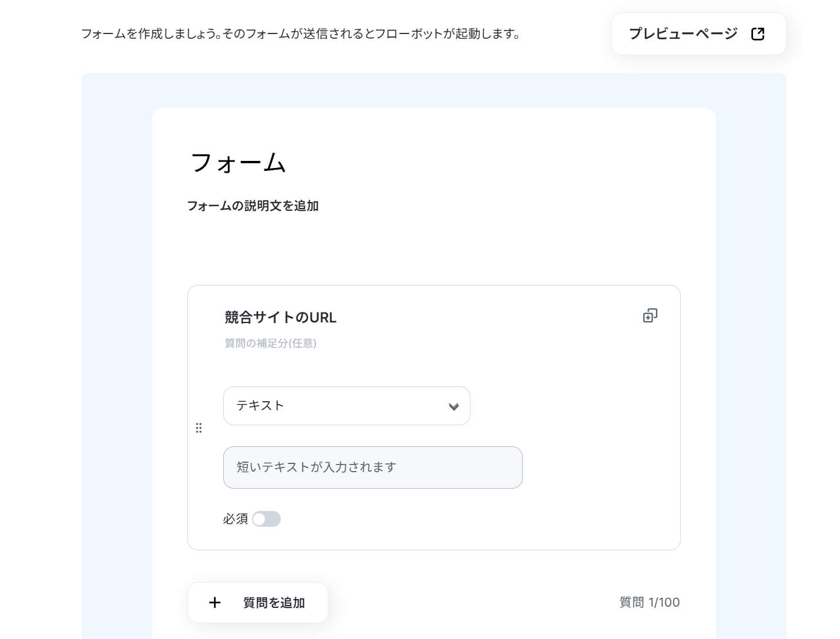Click the light blue form background margin

[116, 352]
